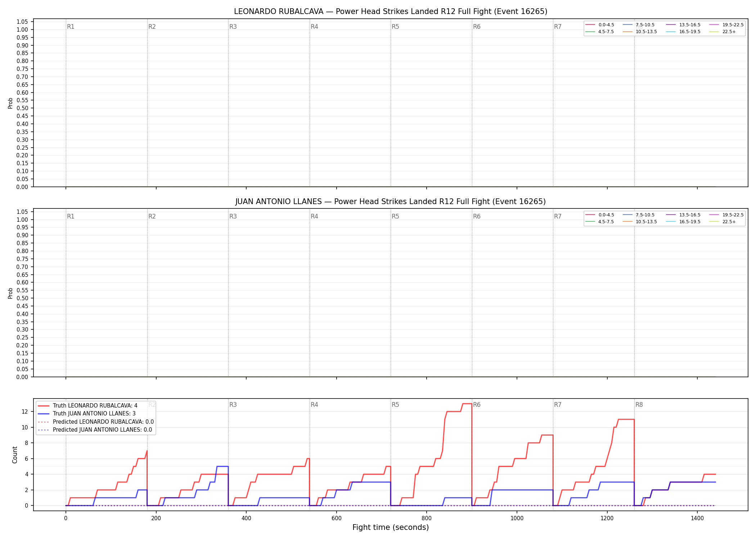Click the 'Fight time (seconds)' axis label
The width and height of the screenshot is (756, 540).
[391, 527]
